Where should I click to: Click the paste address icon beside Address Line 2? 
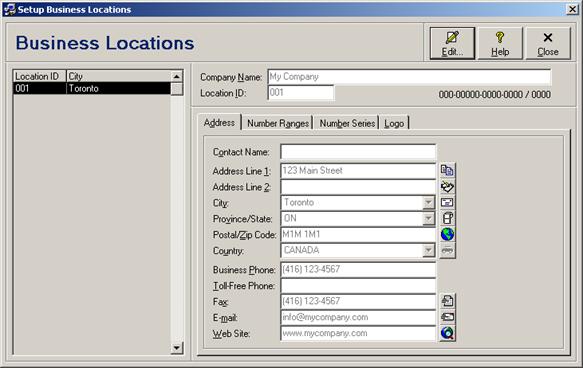(447, 186)
